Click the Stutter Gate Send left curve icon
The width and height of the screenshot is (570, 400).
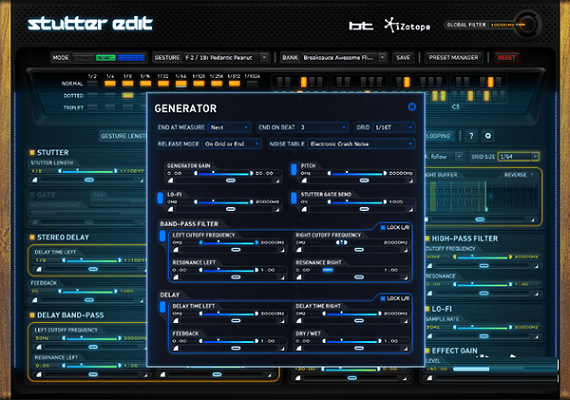304,209
